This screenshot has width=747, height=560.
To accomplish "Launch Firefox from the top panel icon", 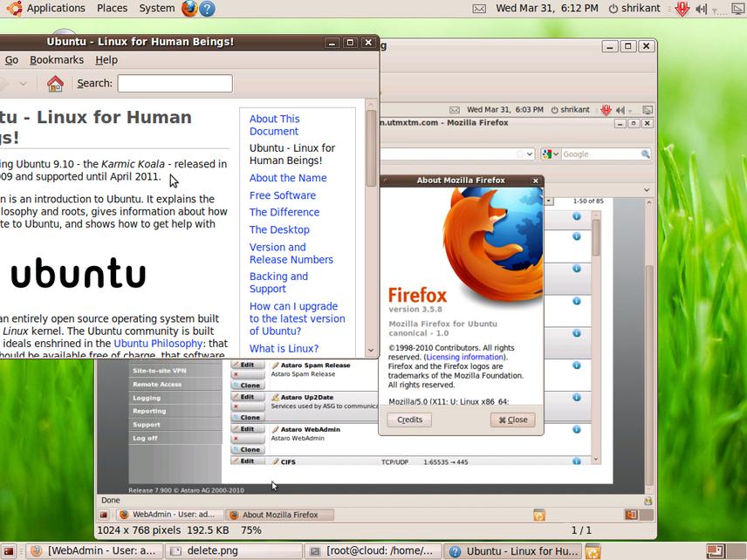I will (189, 9).
